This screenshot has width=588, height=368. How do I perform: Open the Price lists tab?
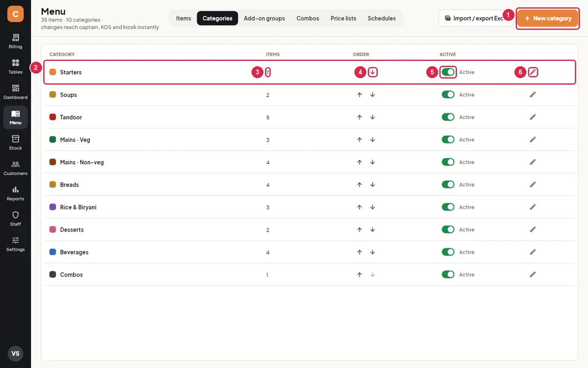tap(344, 18)
